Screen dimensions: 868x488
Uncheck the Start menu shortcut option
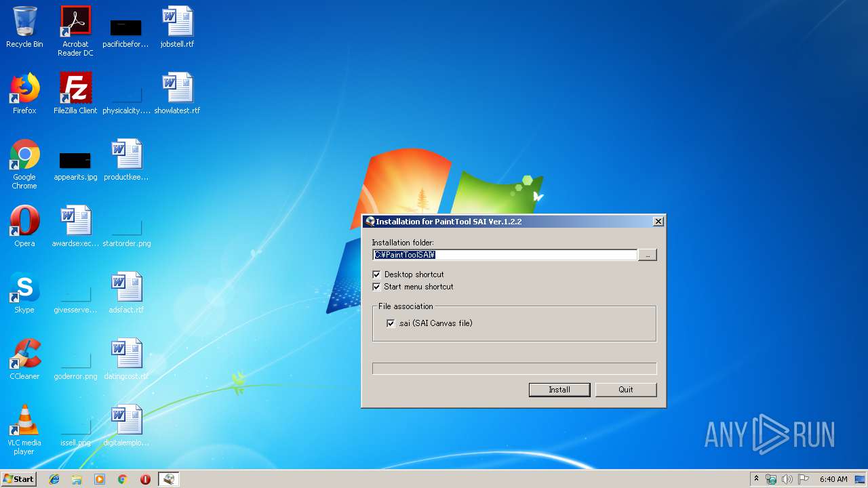coord(376,287)
